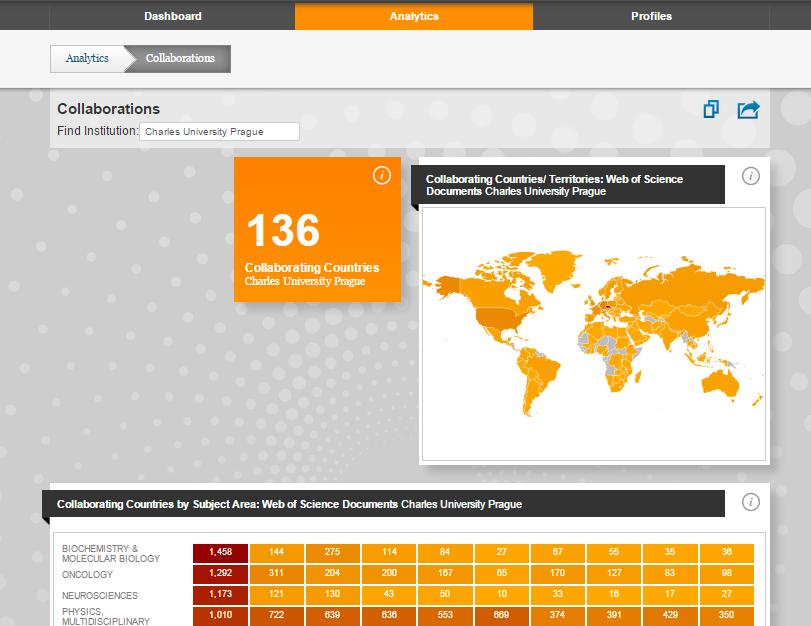Click the 136 Collaborating Countries tile

[318, 229]
